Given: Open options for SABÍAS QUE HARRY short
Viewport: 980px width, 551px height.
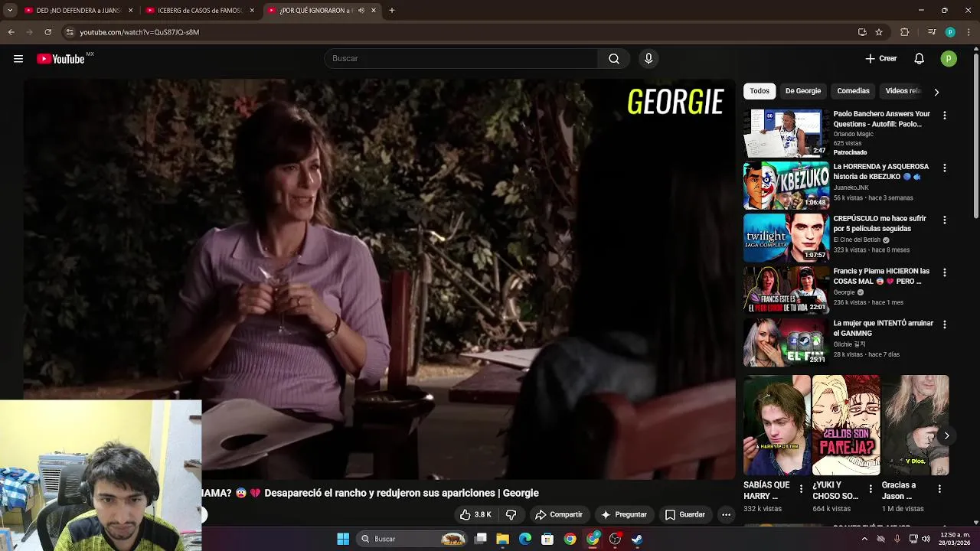Looking at the screenshot, I should click(801, 488).
